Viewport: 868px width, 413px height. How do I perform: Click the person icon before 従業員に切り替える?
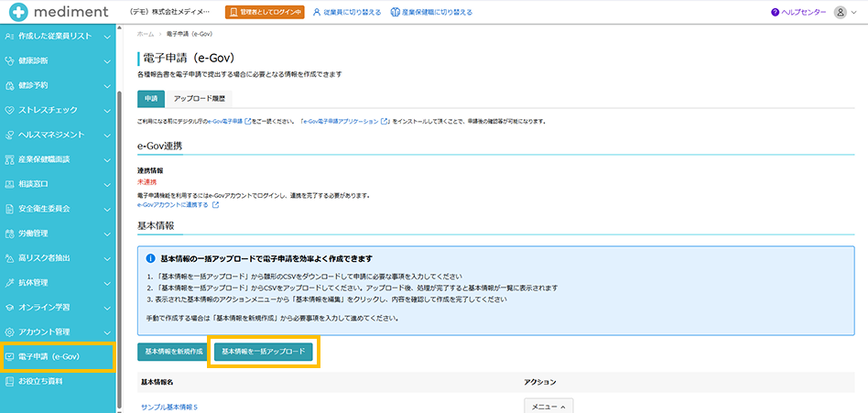click(x=317, y=12)
